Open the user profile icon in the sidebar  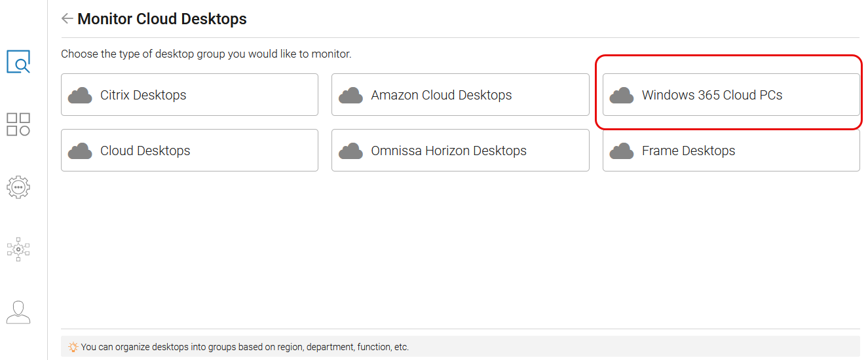pyautogui.click(x=18, y=312)
